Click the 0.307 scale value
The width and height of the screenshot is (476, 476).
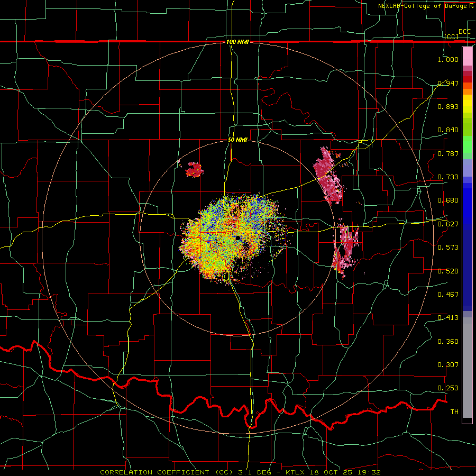coord(448,365)
